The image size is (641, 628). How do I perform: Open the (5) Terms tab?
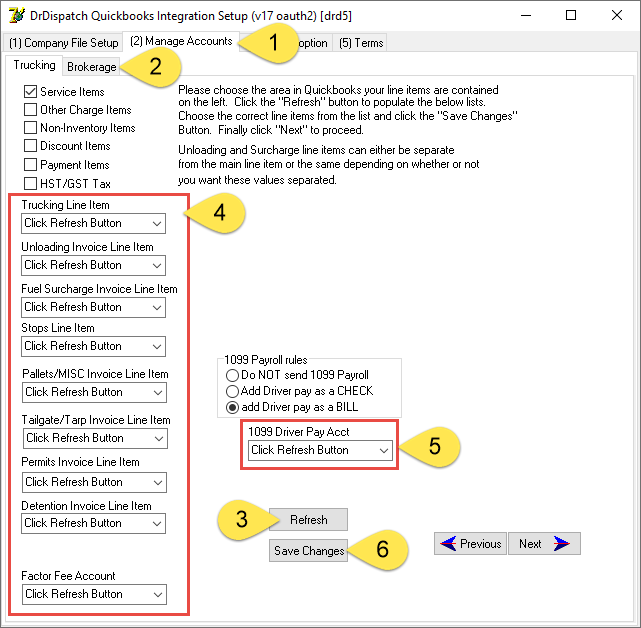point(361,43)
